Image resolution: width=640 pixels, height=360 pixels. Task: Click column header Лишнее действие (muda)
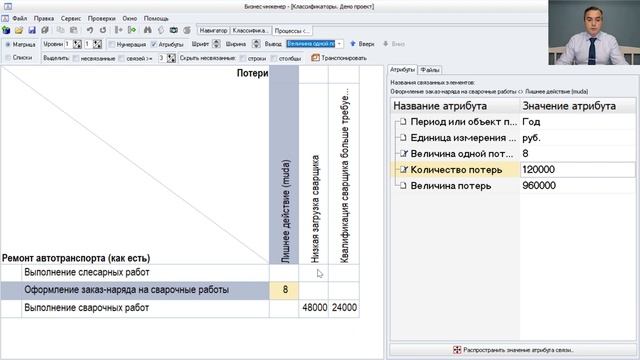[x=284, y=165]
